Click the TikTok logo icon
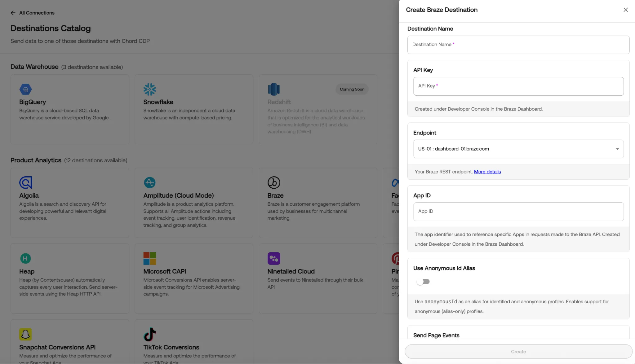635x364 pixels. tap(149, 334)
